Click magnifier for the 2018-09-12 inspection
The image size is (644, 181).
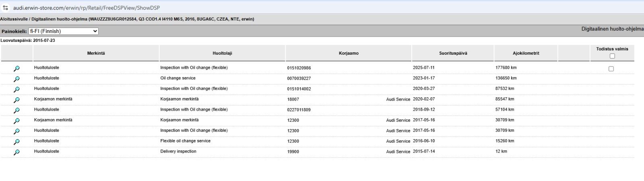point(17,111)
